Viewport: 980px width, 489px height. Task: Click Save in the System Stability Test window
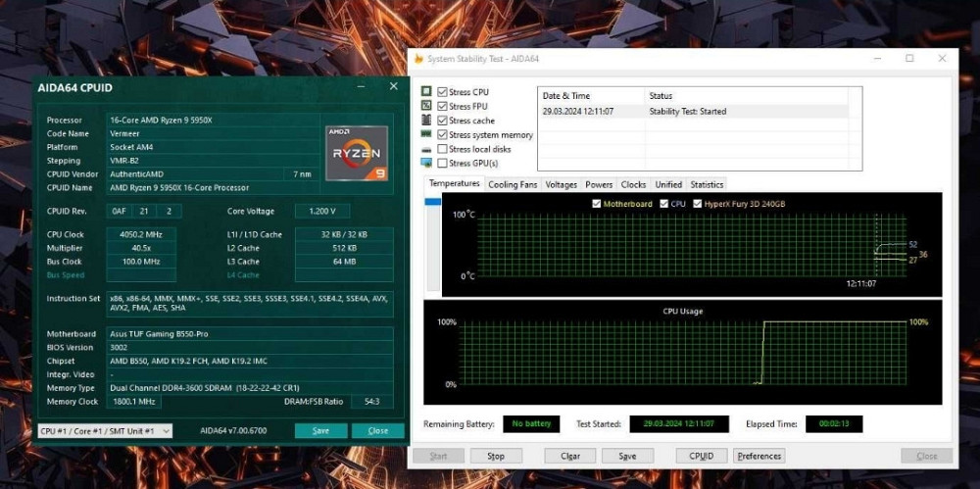point(627,456)
